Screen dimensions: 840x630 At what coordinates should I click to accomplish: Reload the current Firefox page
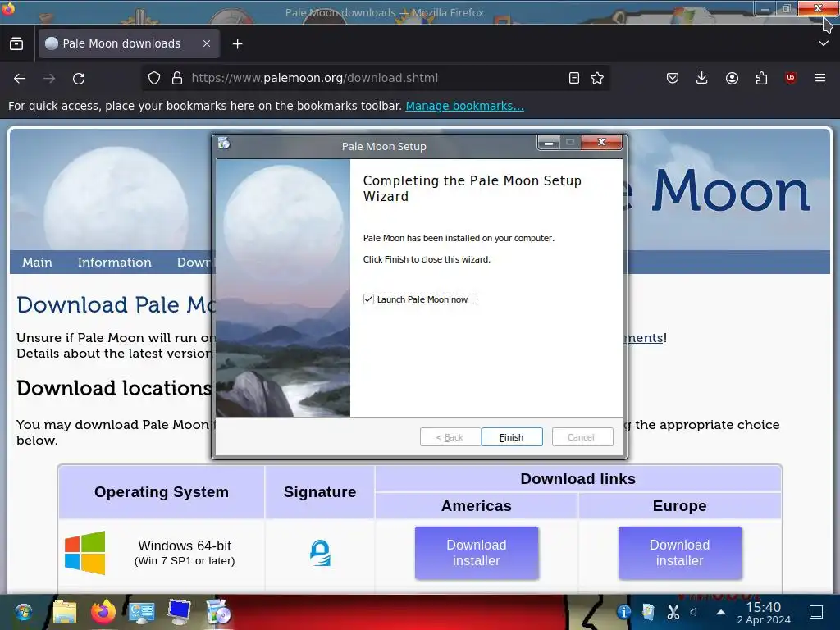(x=79, y=78)
